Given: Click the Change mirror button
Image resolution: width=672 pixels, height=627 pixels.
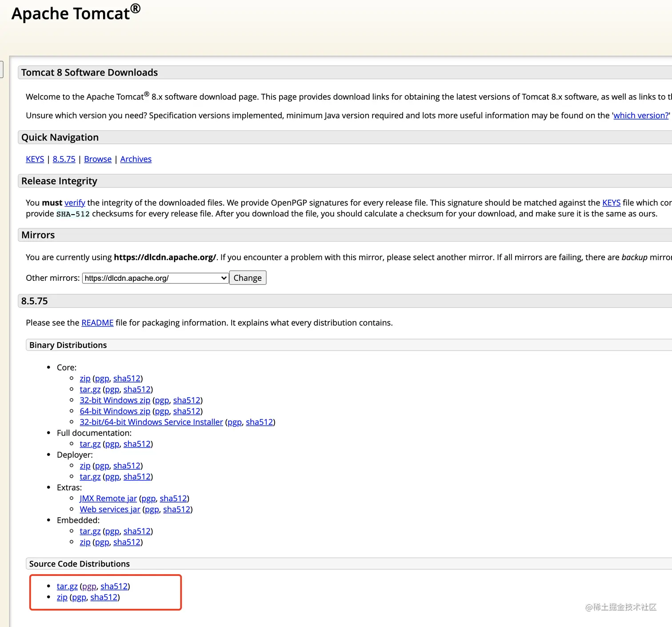Looking at the screenshot, I should point(248,278).
